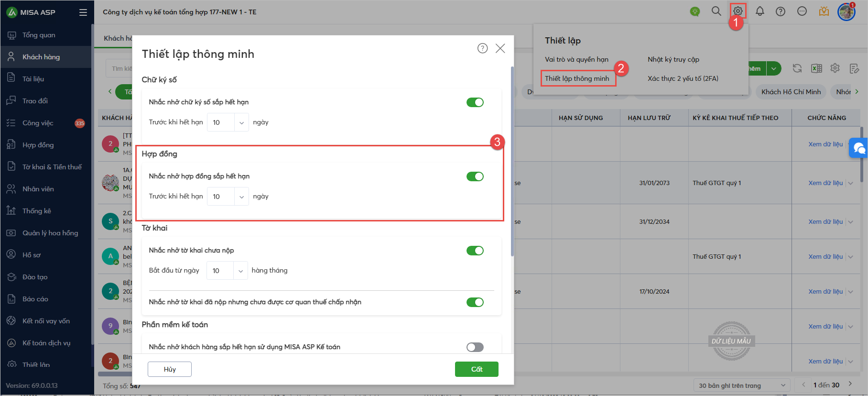
Task: Open the notifications bell
Action: click(x=759, y=11)
